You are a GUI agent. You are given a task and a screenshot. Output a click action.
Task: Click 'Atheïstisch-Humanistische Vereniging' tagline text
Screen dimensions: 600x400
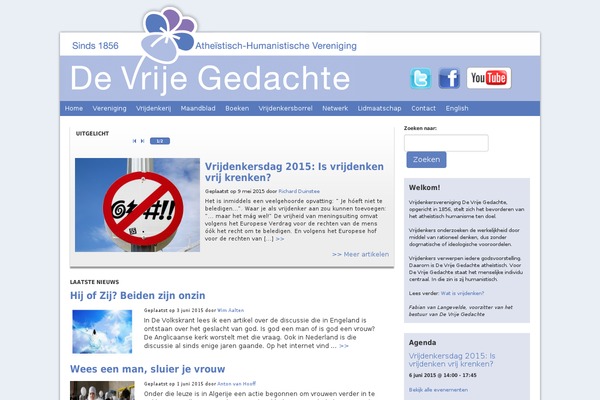[276, 46]
